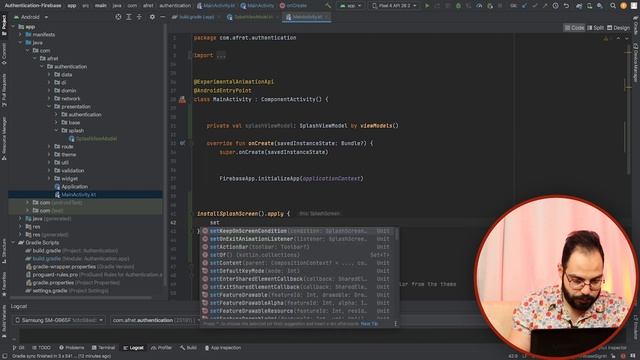Click the onCreate breadcrumb
This screenshot has width=640, height=360.
pyautogui.click(x=293, y=6)
